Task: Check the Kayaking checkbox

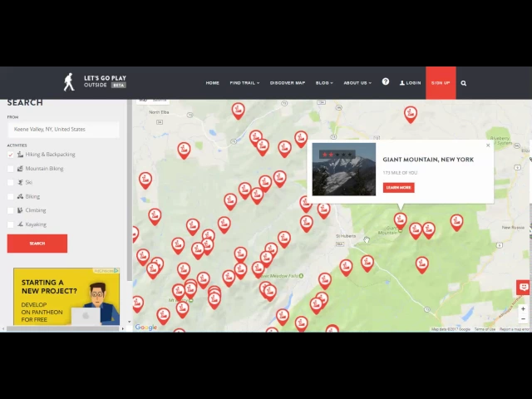Action: click(11, 224)
